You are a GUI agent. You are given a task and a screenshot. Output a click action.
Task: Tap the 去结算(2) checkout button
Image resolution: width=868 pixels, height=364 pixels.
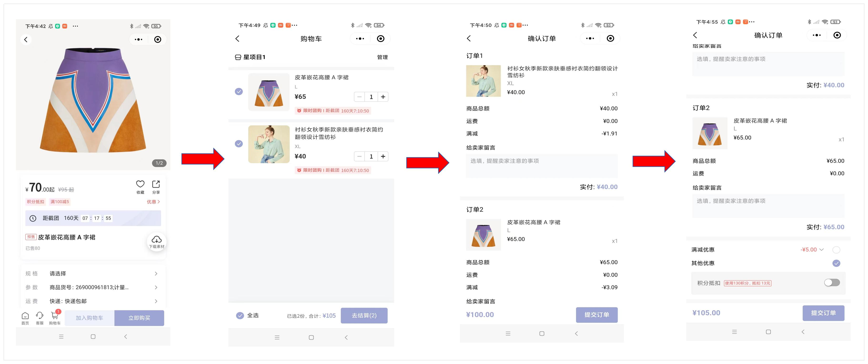pyautogui.click(x=364, y=315)
